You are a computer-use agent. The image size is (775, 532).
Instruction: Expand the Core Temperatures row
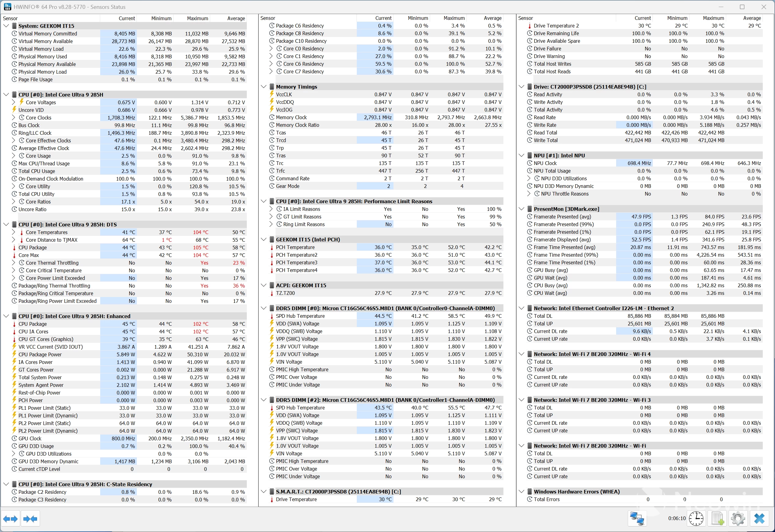[x=14, y=232]
